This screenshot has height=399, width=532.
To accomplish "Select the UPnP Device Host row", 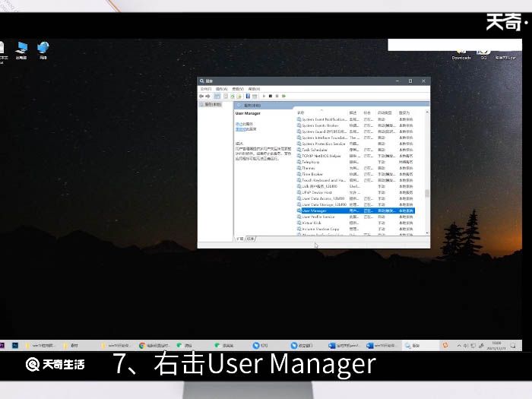I will click(355, 192).
